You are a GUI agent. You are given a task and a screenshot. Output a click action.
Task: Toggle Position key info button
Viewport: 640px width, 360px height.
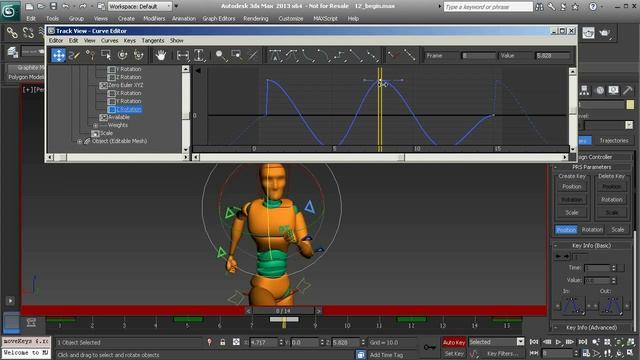click(x=566, y=229)
